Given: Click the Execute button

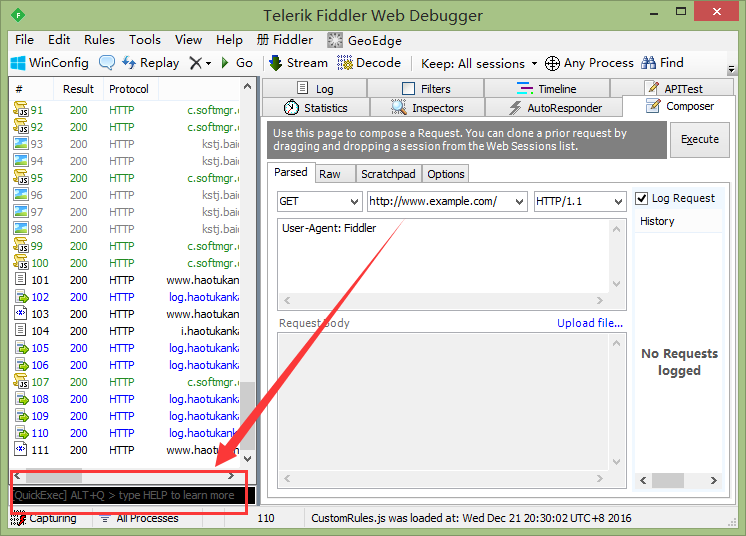Looking at the screenshot, I should [x=699, y=139].
